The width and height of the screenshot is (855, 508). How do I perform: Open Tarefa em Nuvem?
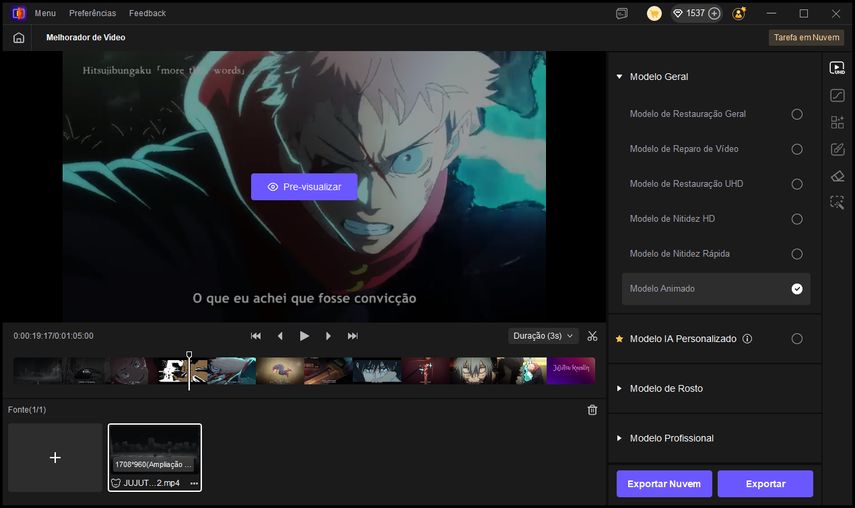[806, 38]
